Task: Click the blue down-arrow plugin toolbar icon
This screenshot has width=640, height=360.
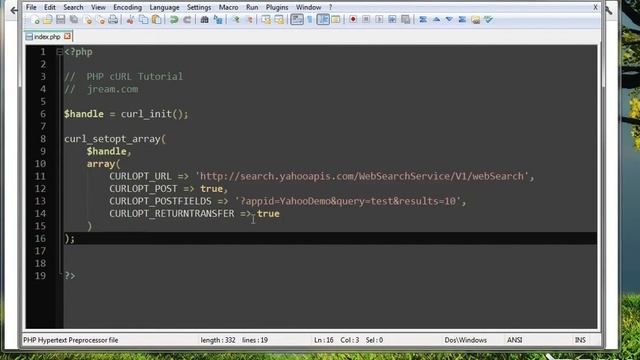Action: point(449,20)
